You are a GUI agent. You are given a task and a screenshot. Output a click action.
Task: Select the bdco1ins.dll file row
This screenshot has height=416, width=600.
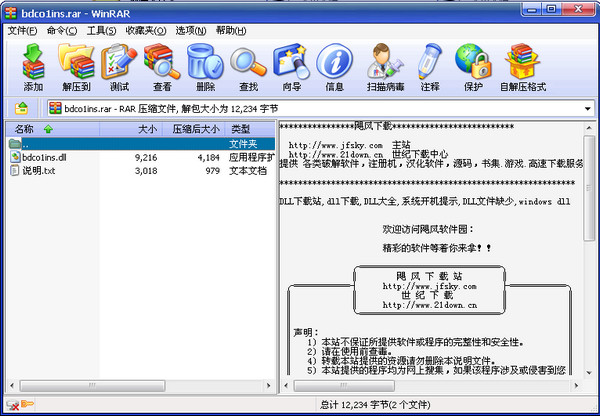tap(141, 157)
